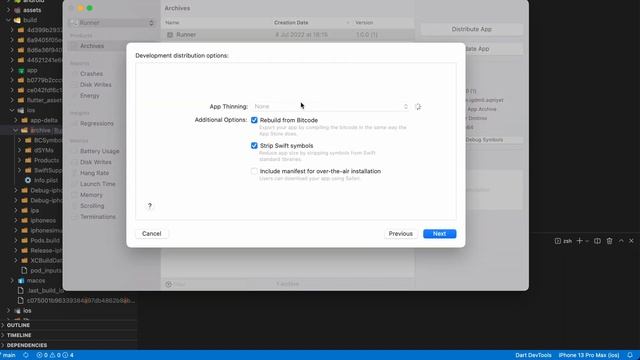Open the Runner project selector in Organizer
Image resolution: width=640 pixels, height=360 pixels.
point(112,23)
